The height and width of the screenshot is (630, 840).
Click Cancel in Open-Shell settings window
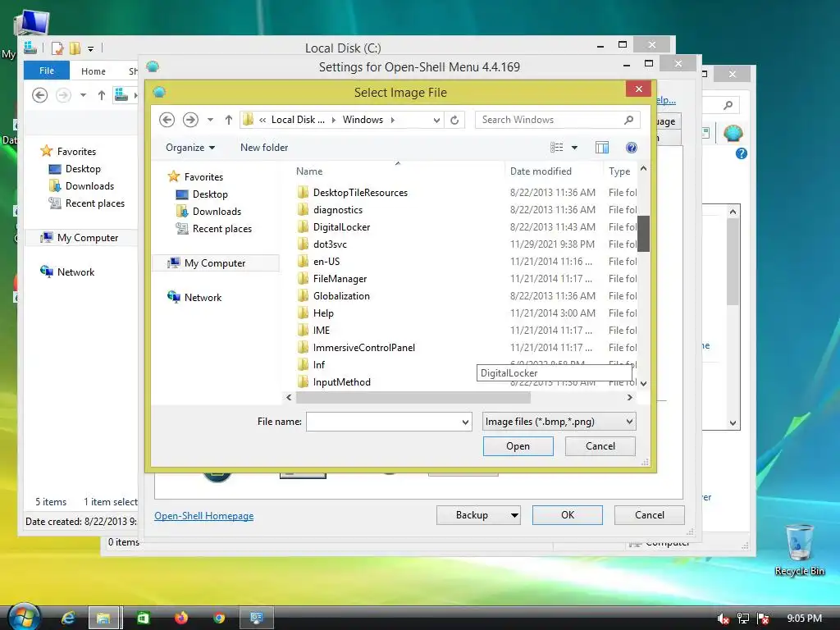pyautogui.click(x=650, y=515)
